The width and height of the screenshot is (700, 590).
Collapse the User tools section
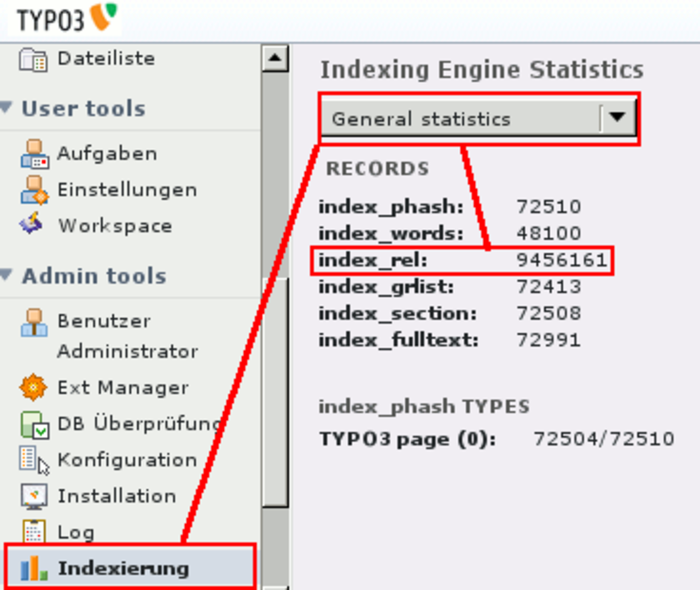coord(7,107)
